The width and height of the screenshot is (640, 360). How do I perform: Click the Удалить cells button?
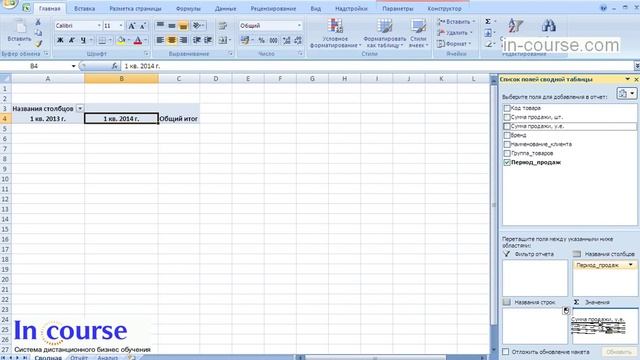coord(455,33)
